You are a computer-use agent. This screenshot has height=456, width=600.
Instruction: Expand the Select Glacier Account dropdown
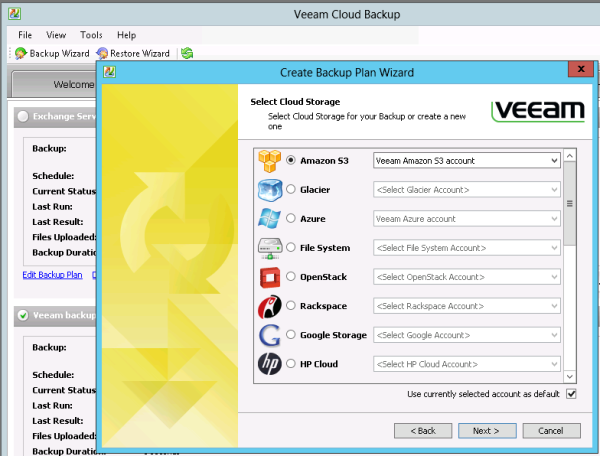coord(465,190)
